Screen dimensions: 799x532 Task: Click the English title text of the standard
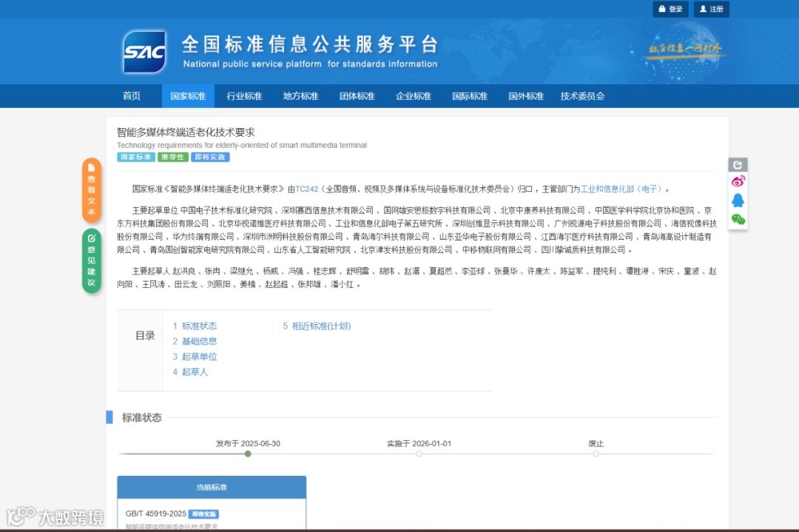click(241, 145)
